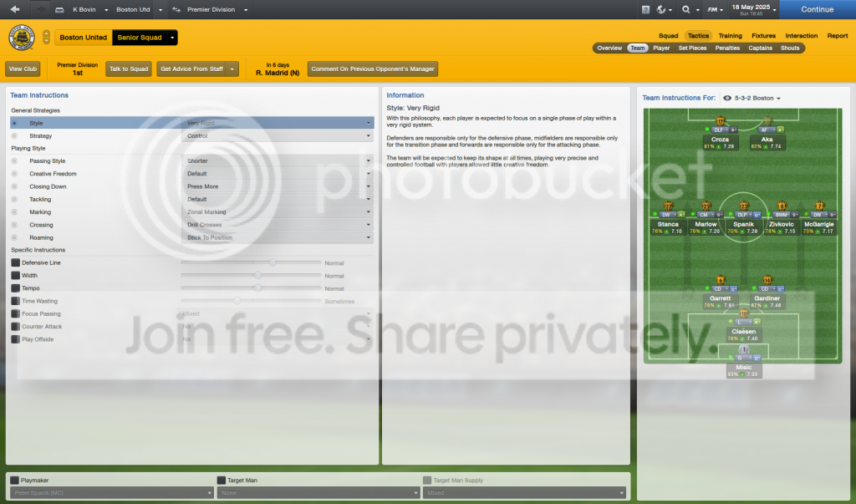Open the manager inbox tray icon
The height and width of the screenshot is (504, 856).
coord(59,10)
